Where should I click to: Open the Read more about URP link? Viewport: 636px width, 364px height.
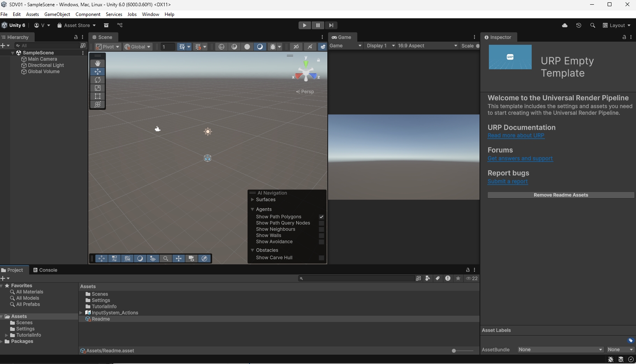click(516, 135)
